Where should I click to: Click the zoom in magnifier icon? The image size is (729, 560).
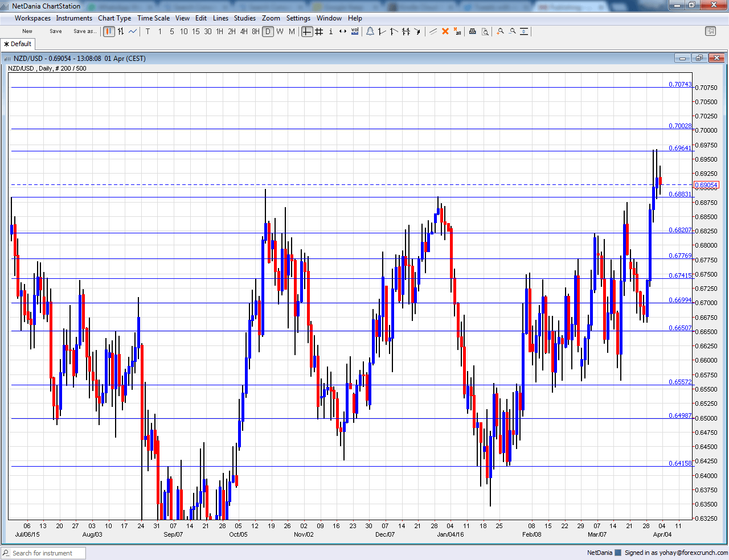[499, 31]
